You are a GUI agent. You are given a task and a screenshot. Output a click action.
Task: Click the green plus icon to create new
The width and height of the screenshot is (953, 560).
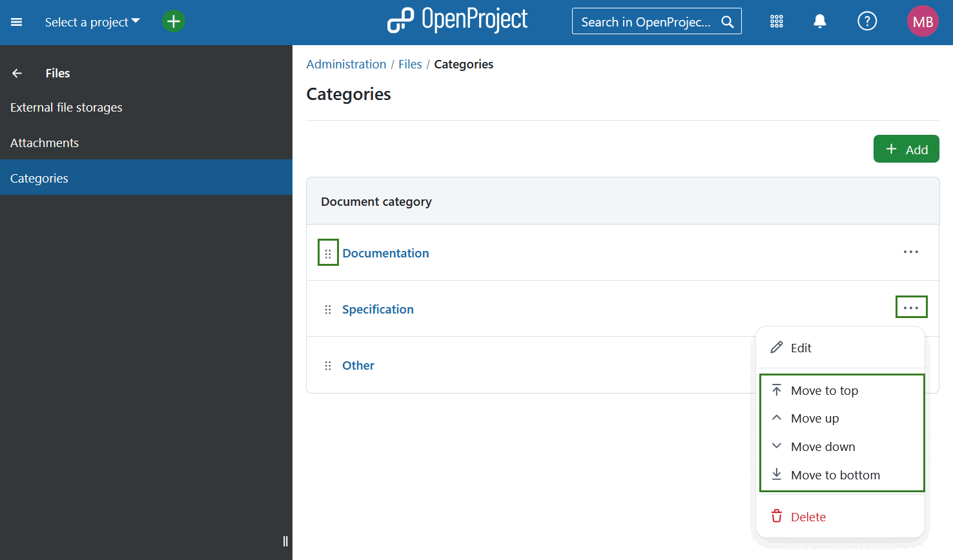pyautogui.click(x=173, y=21)
